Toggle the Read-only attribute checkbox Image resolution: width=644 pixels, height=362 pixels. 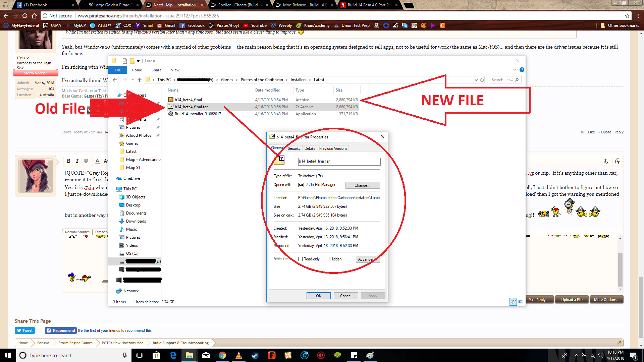pos(301,259)
